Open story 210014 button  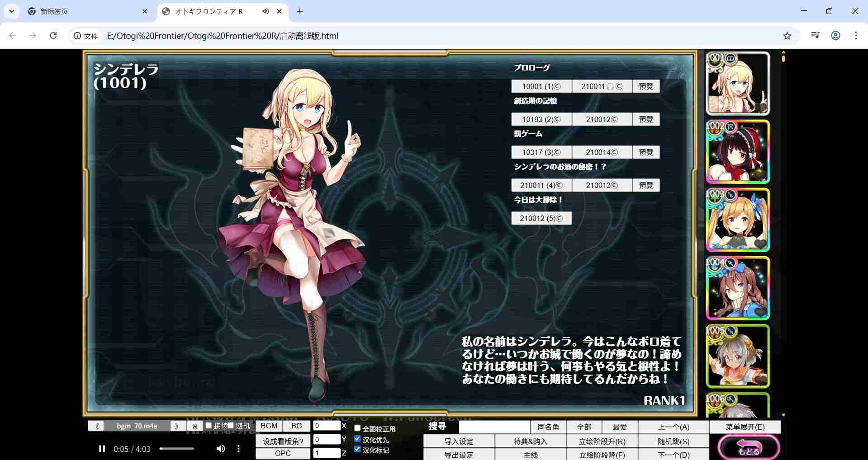(x=602, y=152)
